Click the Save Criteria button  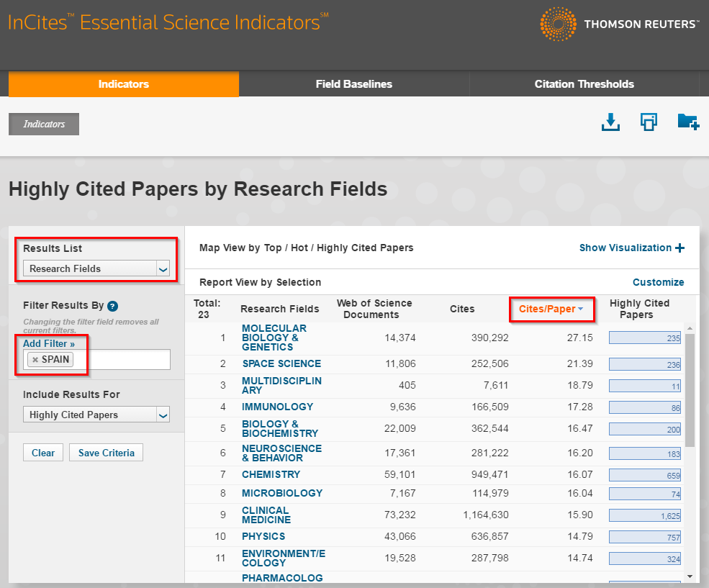pos(106,453)
